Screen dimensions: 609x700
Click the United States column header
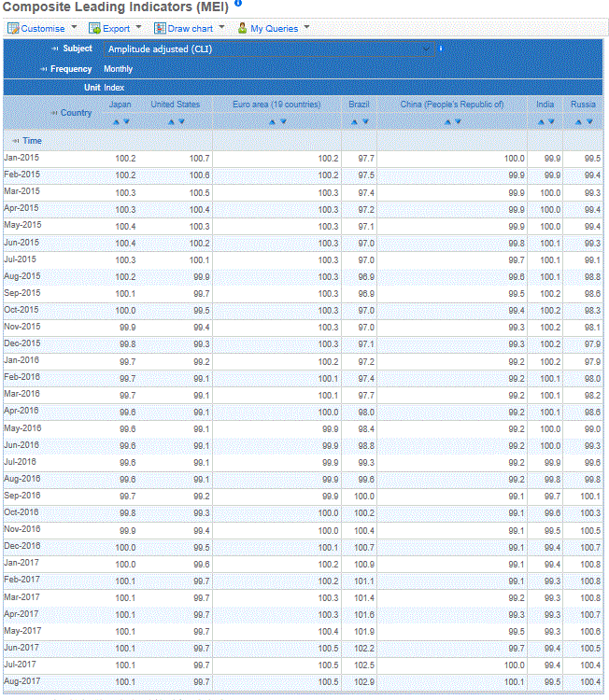pos(176,105)
